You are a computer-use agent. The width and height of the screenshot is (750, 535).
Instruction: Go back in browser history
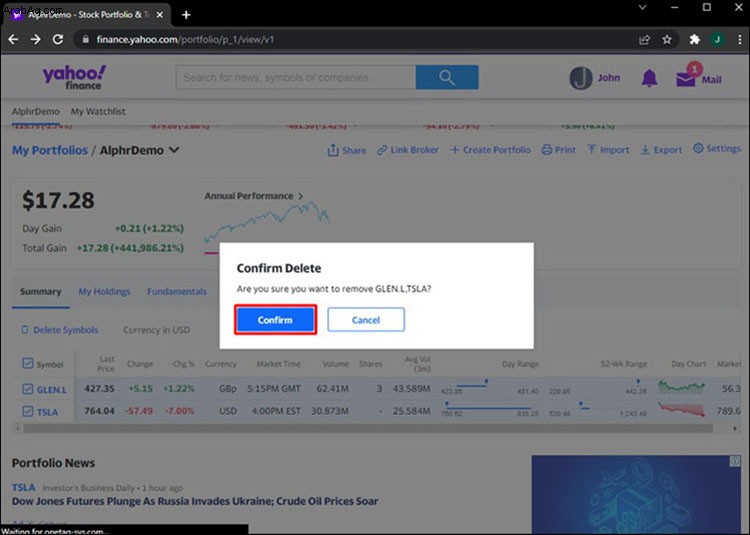point(13,39)
